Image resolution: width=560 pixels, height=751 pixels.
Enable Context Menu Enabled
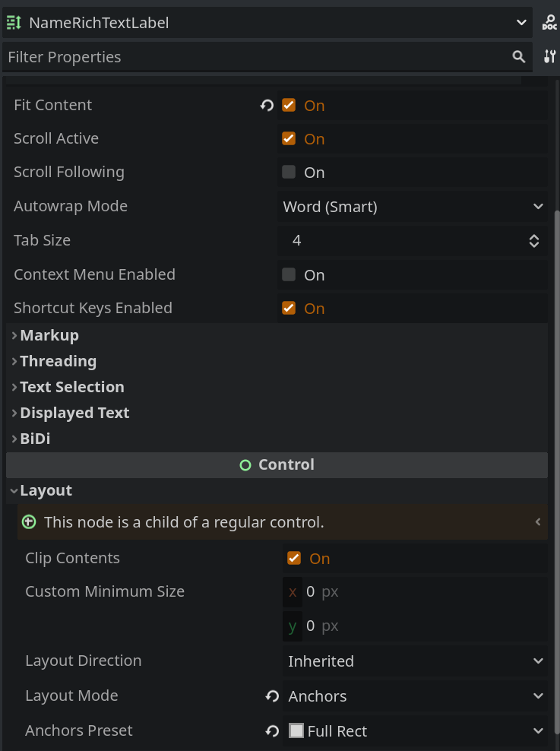coord(289,274)
